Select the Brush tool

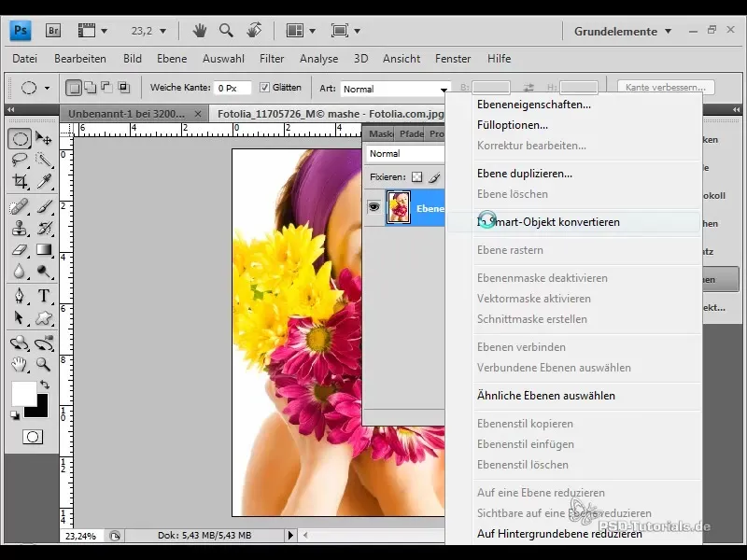point(44,207)
